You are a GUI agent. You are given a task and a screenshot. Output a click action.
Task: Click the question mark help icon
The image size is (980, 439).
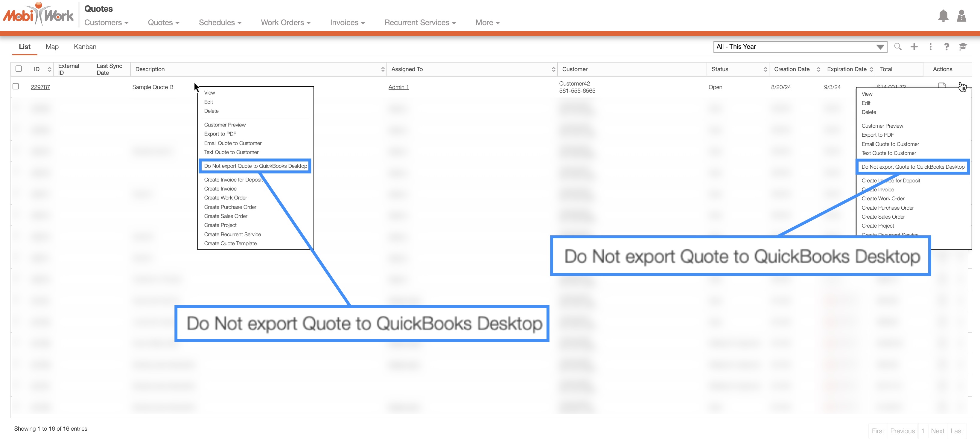pyautogui.click(x=946, y=47)
